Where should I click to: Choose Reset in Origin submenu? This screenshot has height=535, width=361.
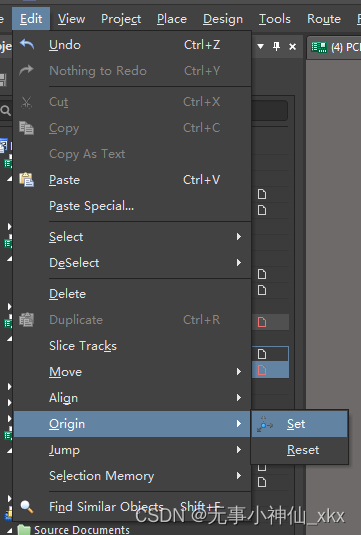click(x=300, y=450)
